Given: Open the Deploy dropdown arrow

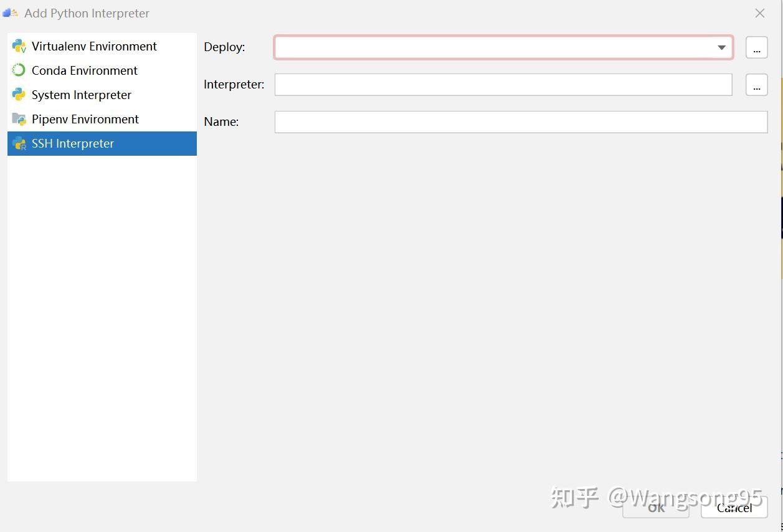Looking at the screenshot, I should 721,47.
